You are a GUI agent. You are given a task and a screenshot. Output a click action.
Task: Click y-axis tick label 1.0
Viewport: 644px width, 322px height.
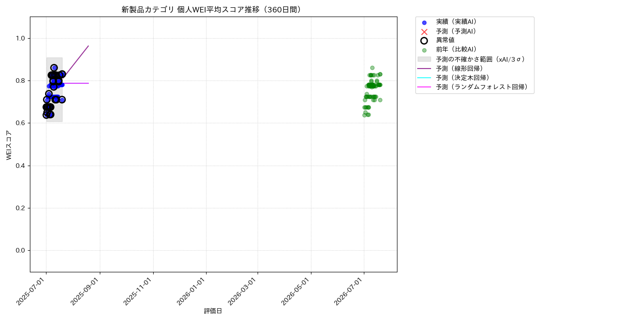pyautogui.click(x=20, y=38)
